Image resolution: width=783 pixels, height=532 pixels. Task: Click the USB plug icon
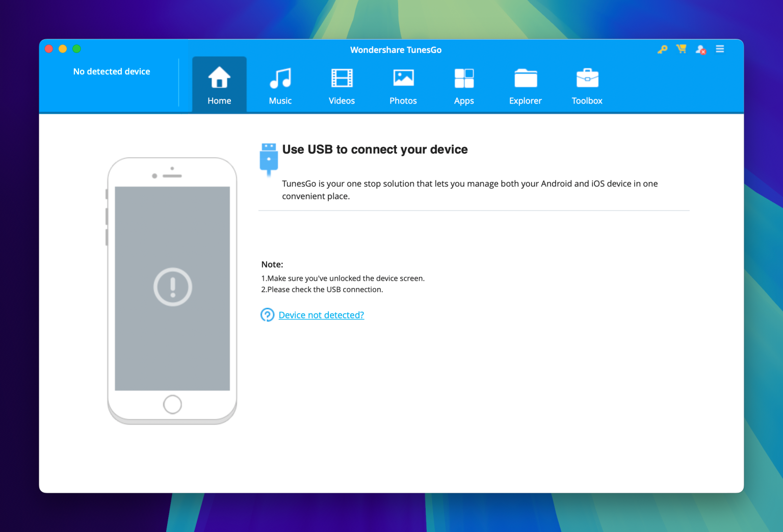(269, 158)
